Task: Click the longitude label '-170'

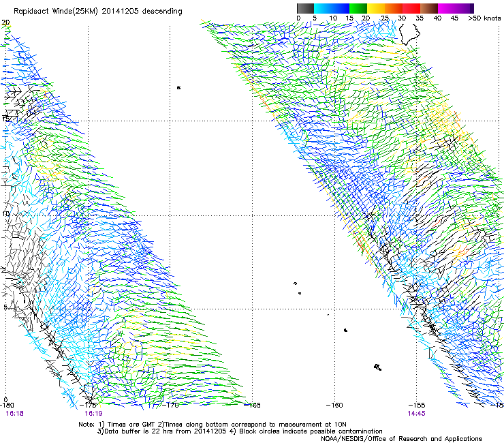Action: click(x=170, y=406)
